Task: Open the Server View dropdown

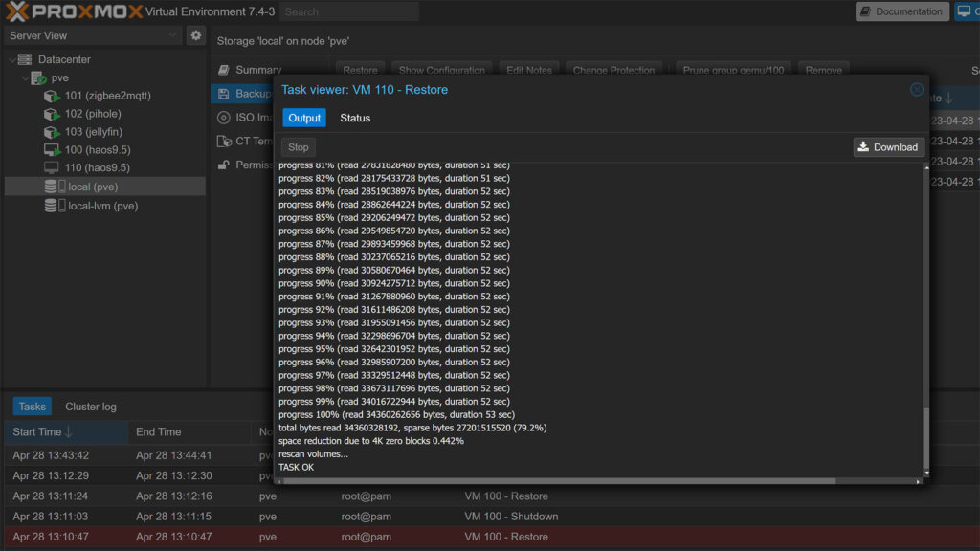Action: click(x=93, y=33)
